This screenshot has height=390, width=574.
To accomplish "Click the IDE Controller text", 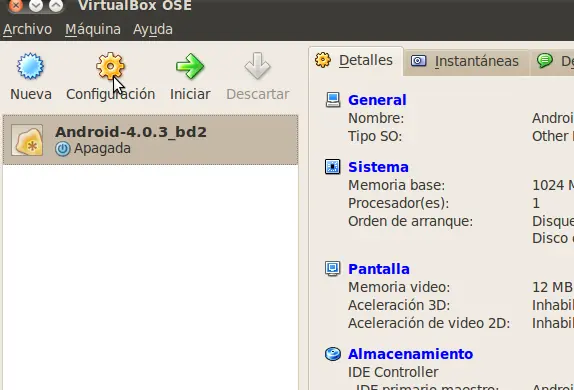I will click(x=393, y=372).
